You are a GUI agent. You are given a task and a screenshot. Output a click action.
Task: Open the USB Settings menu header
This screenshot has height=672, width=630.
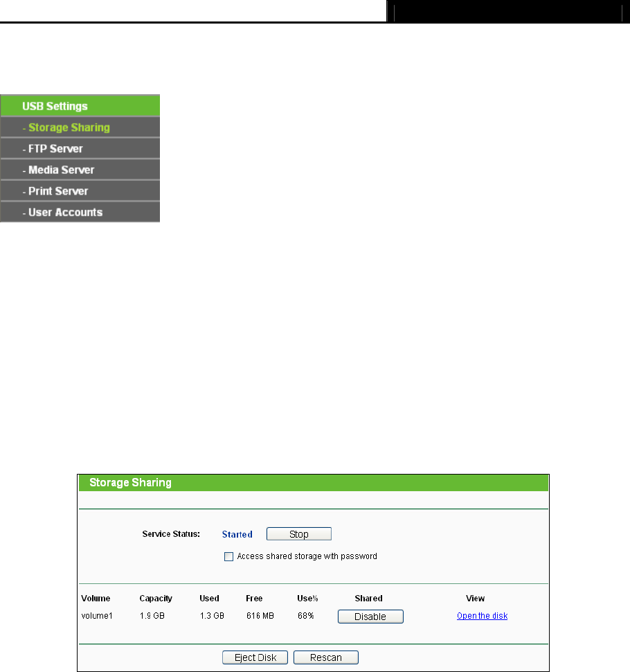[x=80, y=106]
